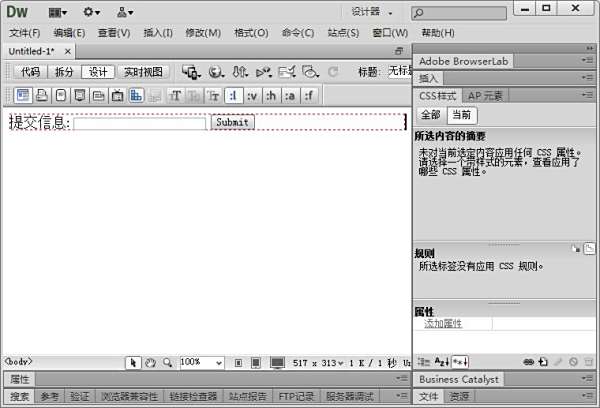Open the layout dropdown in the title bar

coord(58,13)
